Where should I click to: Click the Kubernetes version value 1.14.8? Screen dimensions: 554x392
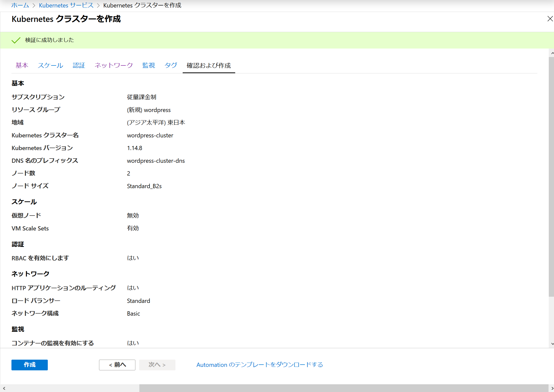click(x=135, y=148)
